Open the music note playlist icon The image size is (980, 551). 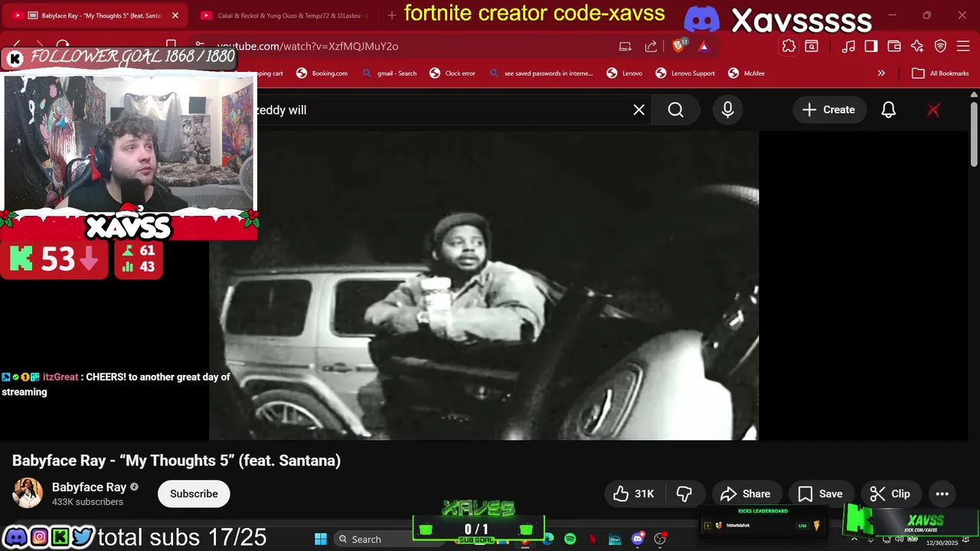pyautogui.click(x=848, y=46)
